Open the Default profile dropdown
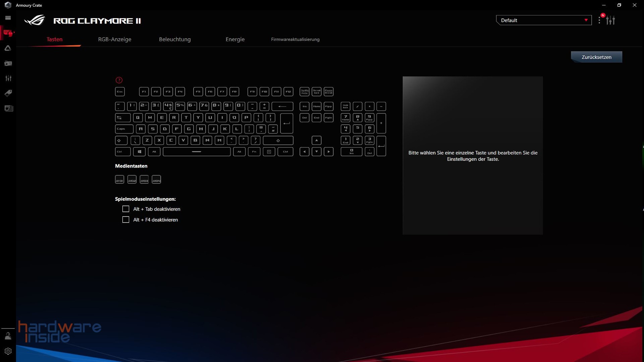Viewport: 644px width, 362px height. coord(543,20)
